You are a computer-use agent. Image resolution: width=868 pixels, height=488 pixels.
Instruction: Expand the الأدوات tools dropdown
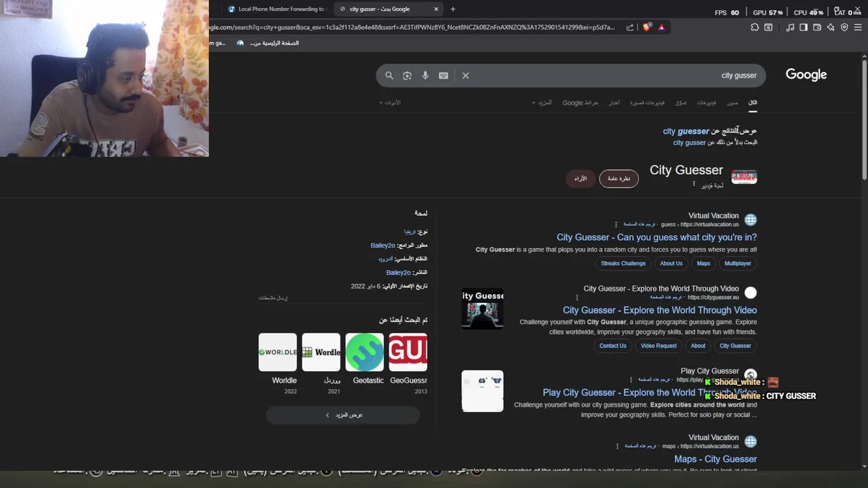coord(390,102)
